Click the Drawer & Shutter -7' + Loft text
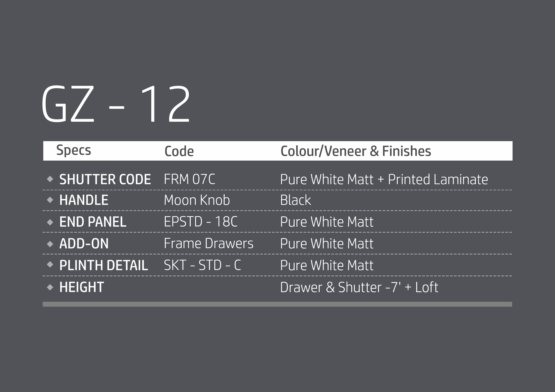The width and height of the screenshot is (555, 392). (359, 287)
